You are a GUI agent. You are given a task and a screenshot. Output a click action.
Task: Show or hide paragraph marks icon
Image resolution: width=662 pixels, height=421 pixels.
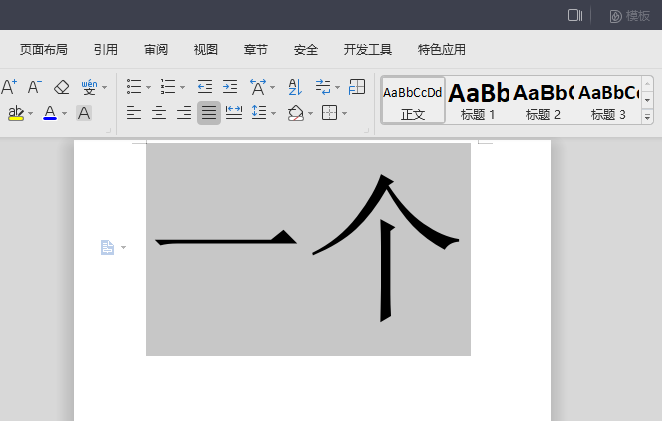[323, 87]
